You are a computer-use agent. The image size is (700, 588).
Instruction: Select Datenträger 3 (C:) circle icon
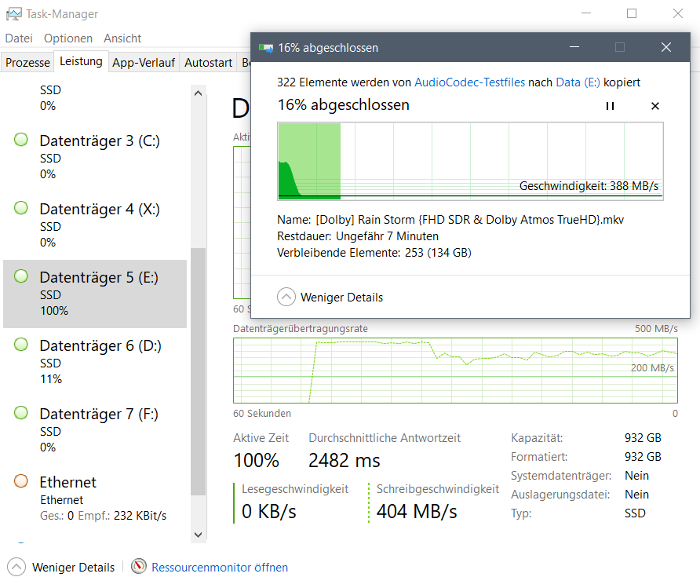[21, 140]
